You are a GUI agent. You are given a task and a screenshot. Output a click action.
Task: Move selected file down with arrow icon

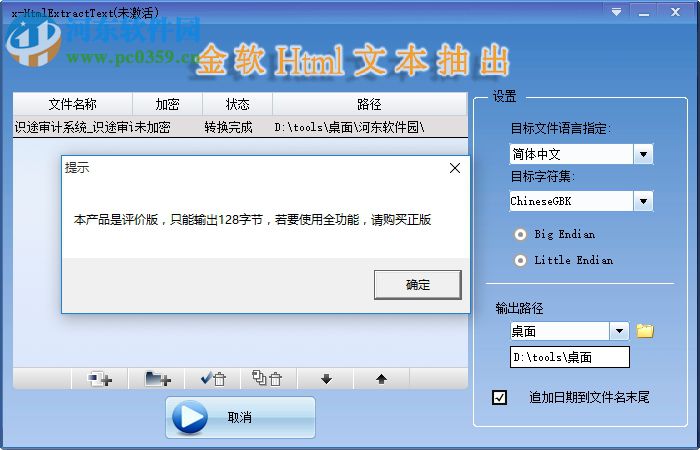coord(326,379)
